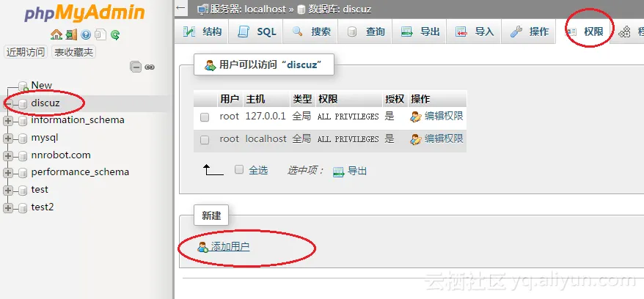Click the chain link icon in navigation
Image resolution: width=644 pixels, height=299 pixels.
pos(150,67)
